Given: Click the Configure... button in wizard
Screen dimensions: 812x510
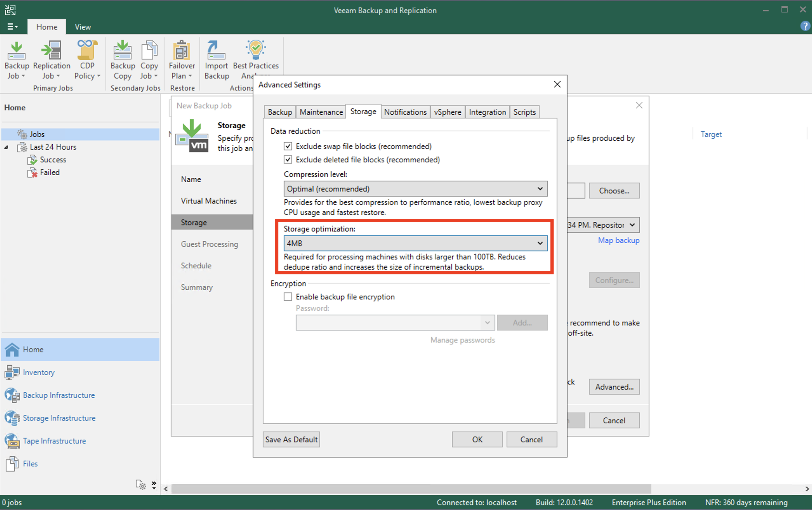Looking at the screenshot, I should point(614,280).
